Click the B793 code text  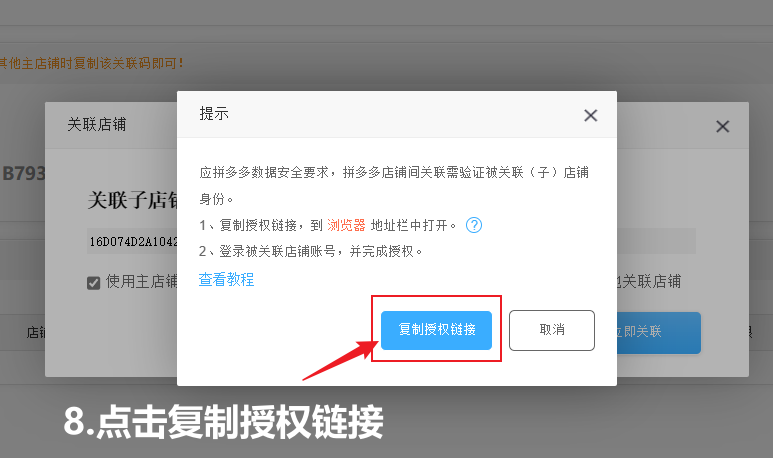tap(23, 174)
